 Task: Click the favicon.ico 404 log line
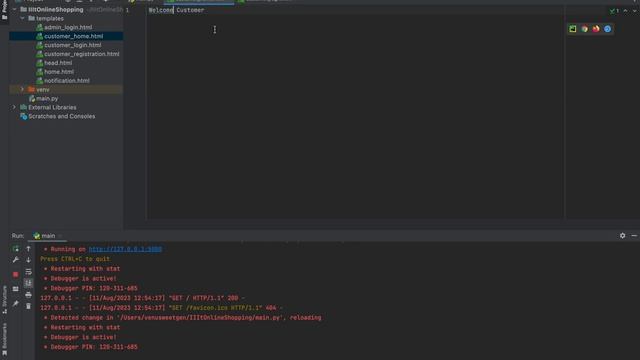(161, 308)
